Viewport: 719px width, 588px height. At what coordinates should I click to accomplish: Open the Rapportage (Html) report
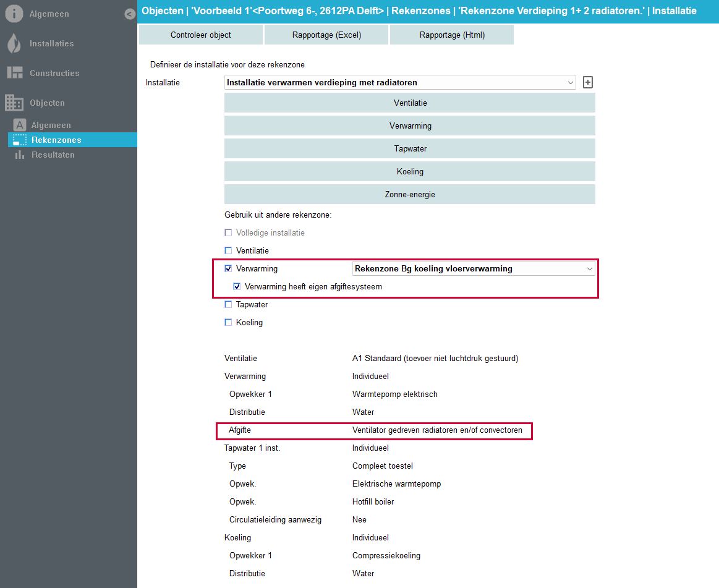click(452, 35)
